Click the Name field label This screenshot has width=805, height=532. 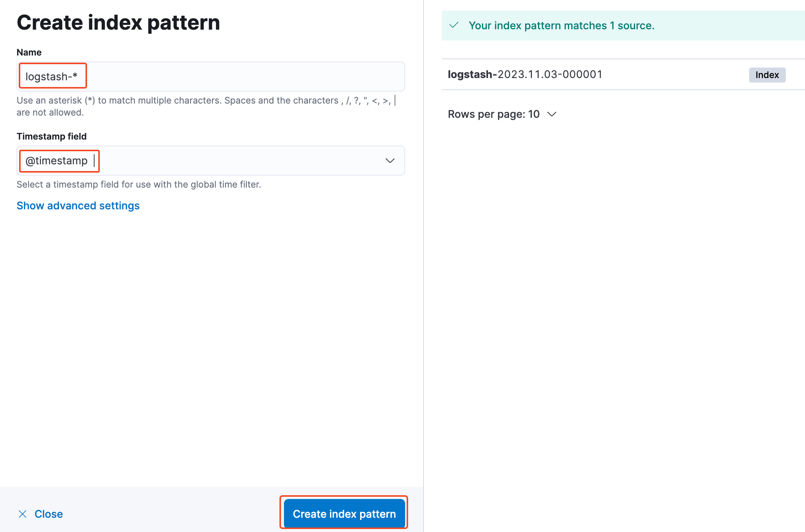(x=29, y=52)
